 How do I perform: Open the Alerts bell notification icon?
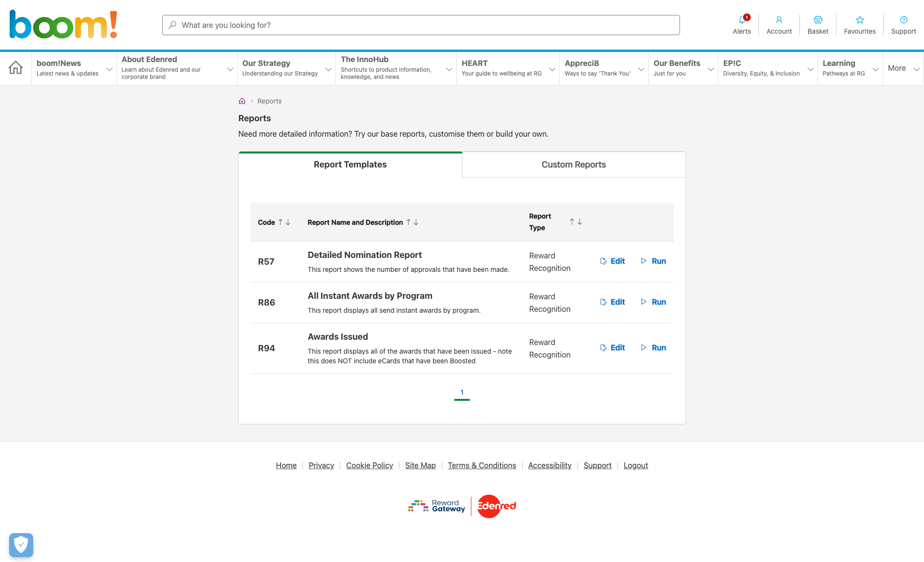coord(742,21)
